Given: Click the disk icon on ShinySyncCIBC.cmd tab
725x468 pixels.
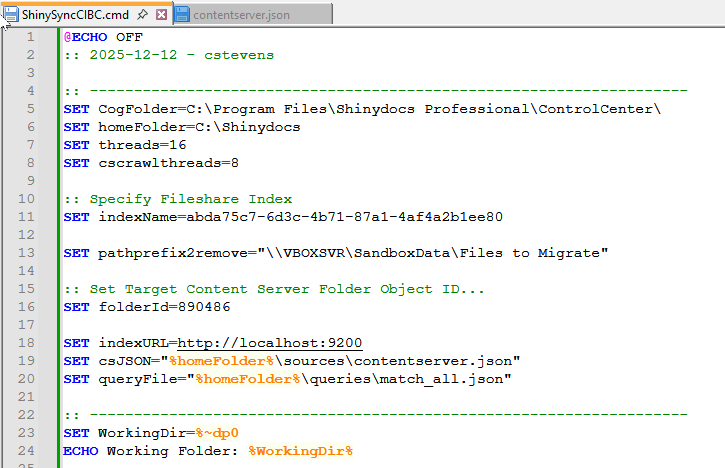Looking at the screenshot, I should [12, 15].
